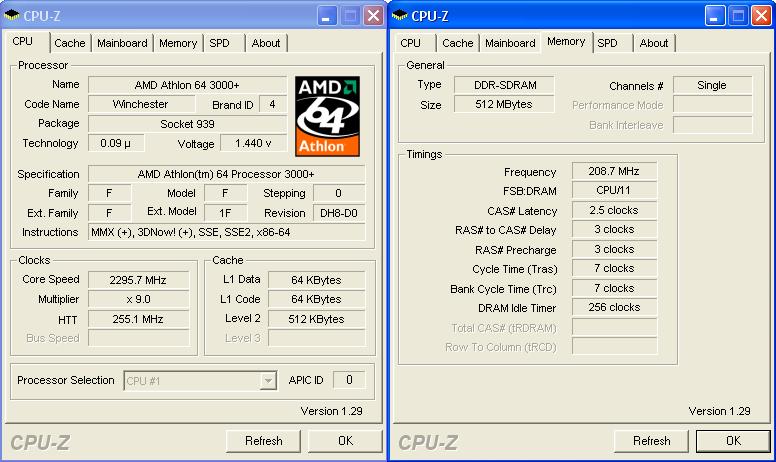Open Mainboard tab in right window
Viewport: 776px width, 462px height.
(510, 43)
